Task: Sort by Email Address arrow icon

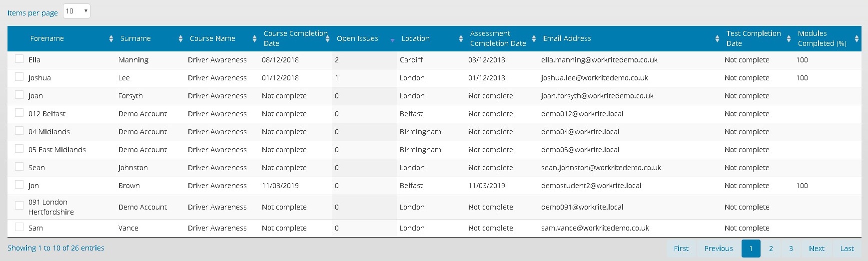Action: click(717, 39)
